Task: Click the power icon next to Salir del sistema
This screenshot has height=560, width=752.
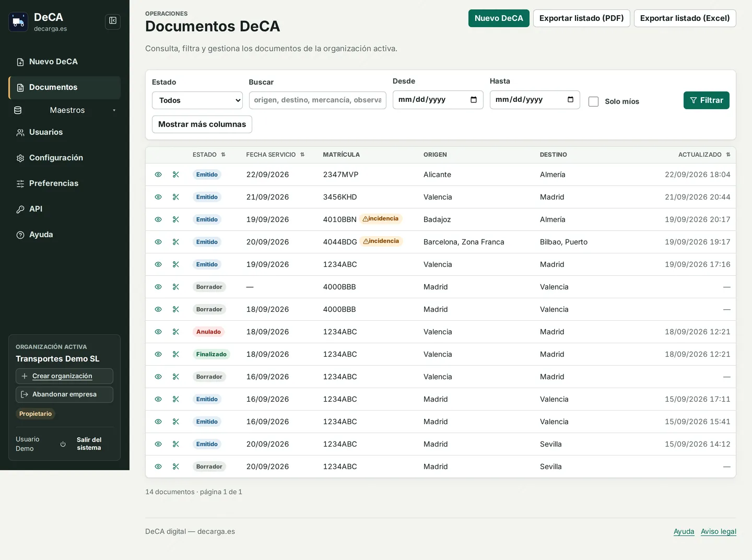Action: pyautogui.click(x=63, y=444)
